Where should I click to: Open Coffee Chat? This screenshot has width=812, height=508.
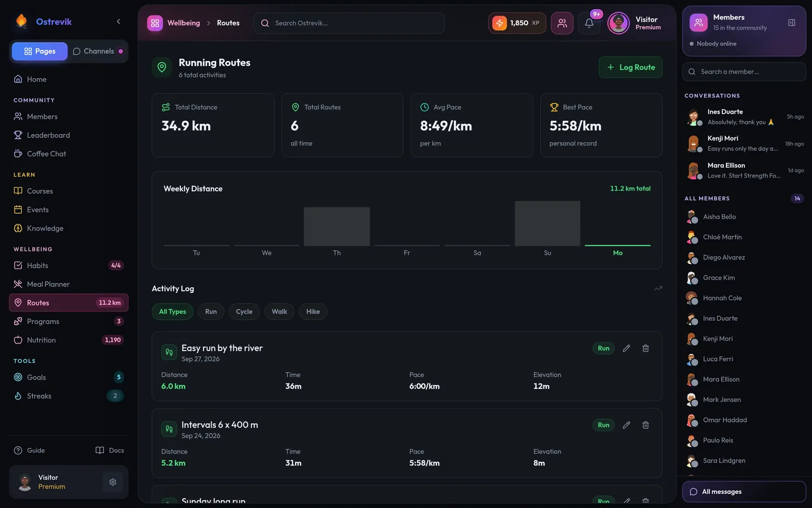69,154
